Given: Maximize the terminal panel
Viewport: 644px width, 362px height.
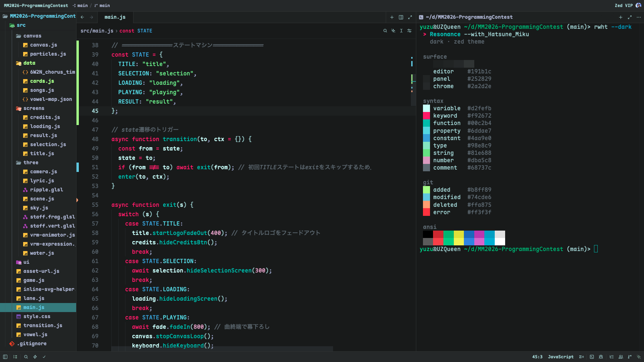Looking at the screenshot, I should point(630,17).
